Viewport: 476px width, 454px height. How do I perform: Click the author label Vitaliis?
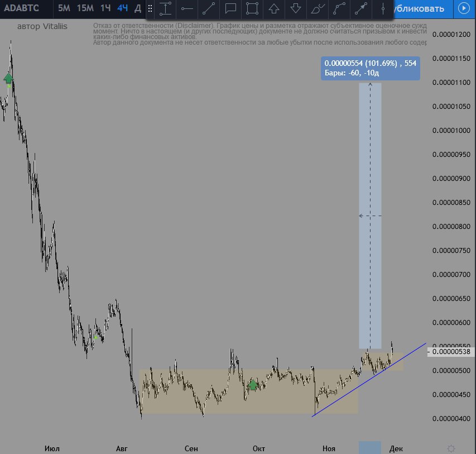coord(42,26)
